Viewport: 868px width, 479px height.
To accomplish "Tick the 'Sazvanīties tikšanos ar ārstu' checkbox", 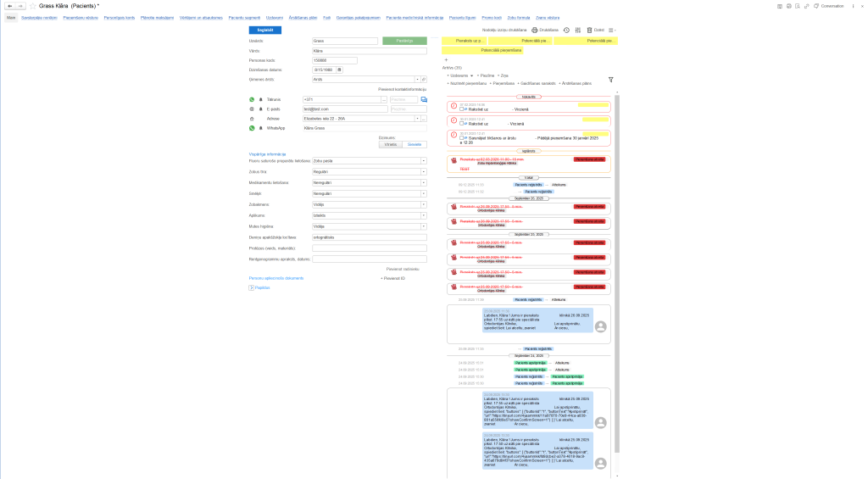I will click(462, 137).
